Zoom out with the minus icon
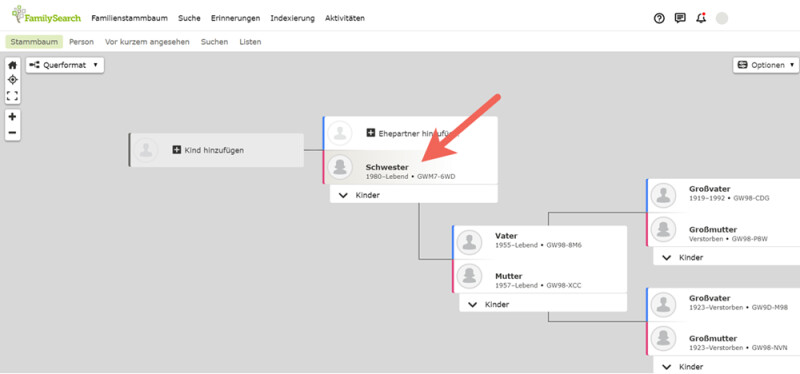The image size is (800, 374). click(12, 133)
